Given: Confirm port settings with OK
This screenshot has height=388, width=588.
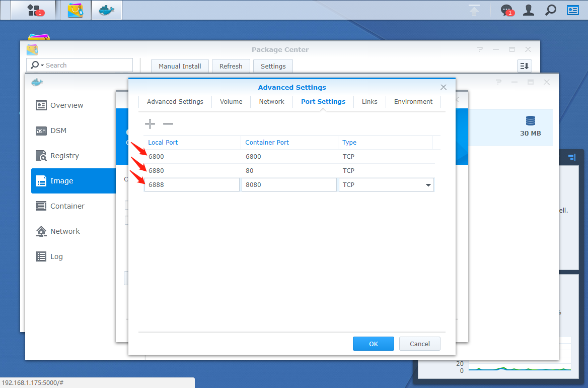Looking at the screenshot, I should (x=374, y=344).
